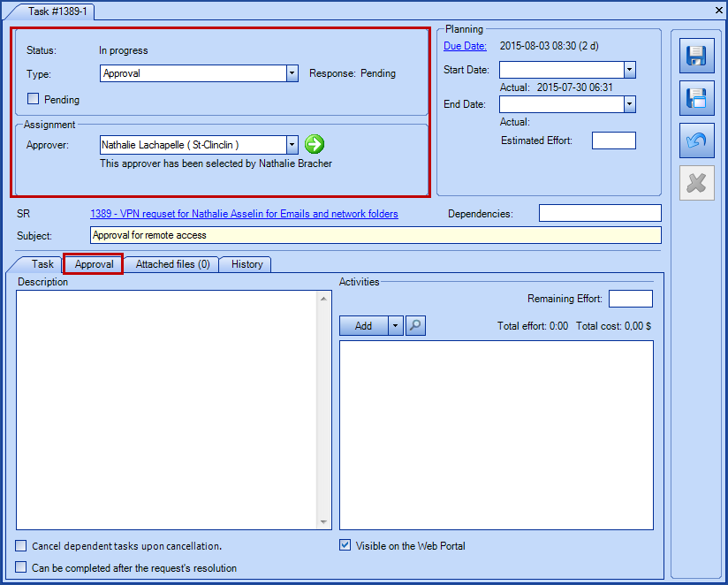
Task: Open the activity search magnifier icon
Action: click(x=415, y=325)
